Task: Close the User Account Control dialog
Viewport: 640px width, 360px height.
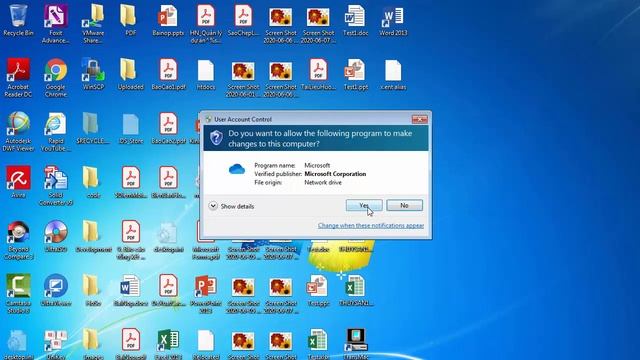Action: [x=419, y=119]
